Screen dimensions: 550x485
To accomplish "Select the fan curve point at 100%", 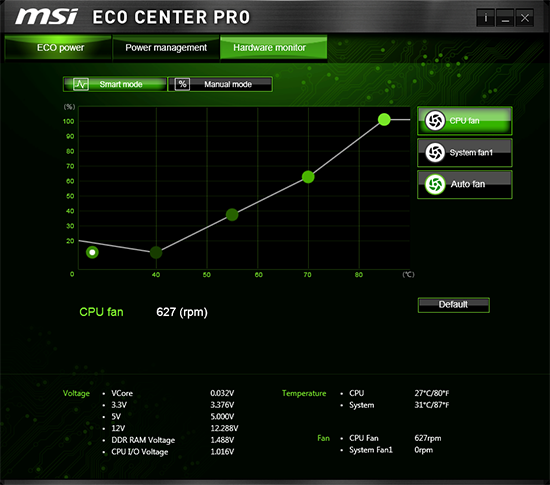I will (384, 120).
